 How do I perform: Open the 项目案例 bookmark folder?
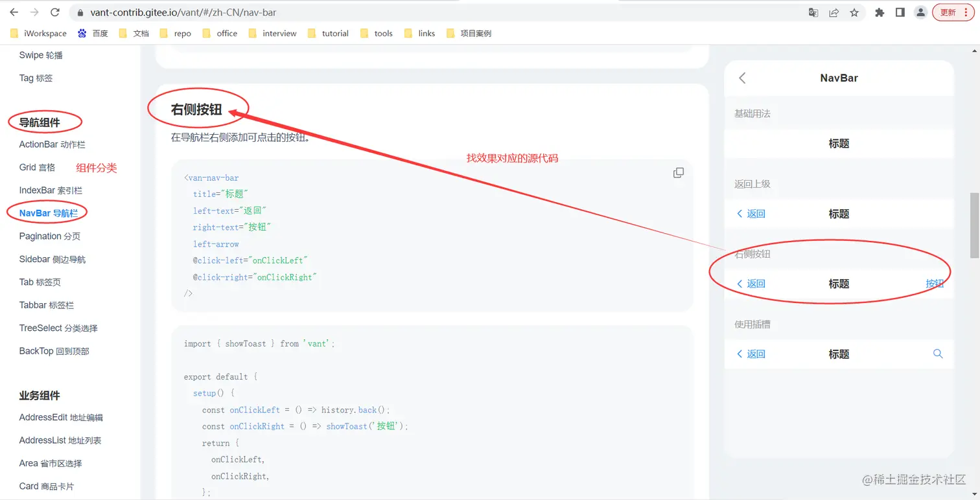coord(469,33)
